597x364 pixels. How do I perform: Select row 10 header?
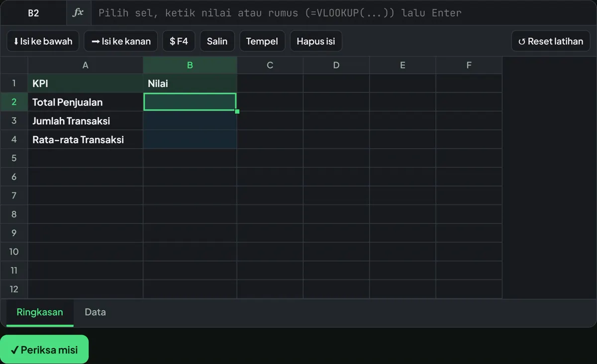[14, 252]
